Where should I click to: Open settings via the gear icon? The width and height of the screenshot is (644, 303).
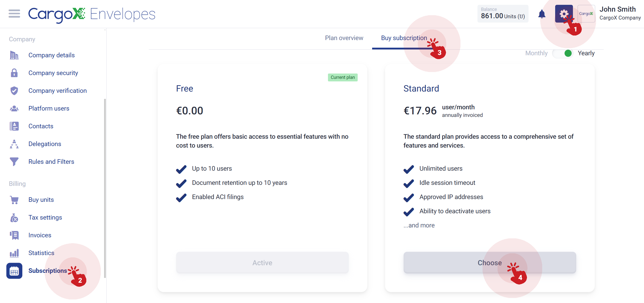pyautogui.click(x=564, y=14)
